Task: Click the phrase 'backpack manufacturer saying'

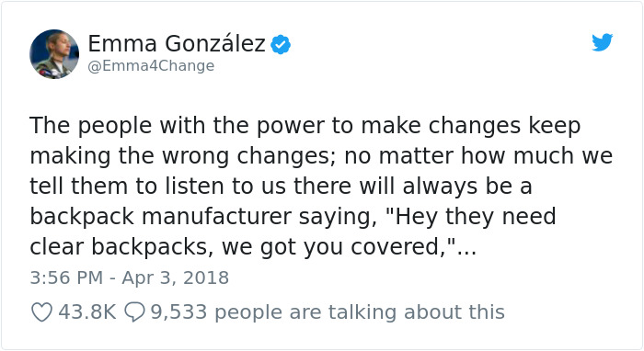Action: pos(203,217)
